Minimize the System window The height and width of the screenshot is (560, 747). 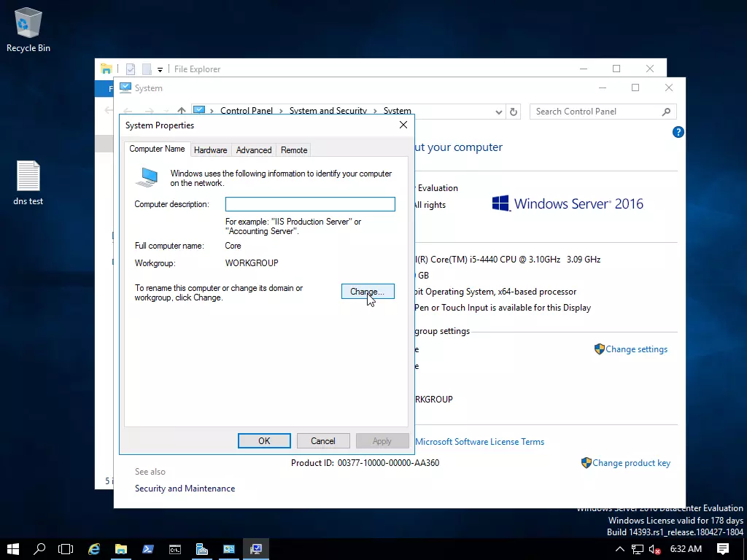pos(602,87)
